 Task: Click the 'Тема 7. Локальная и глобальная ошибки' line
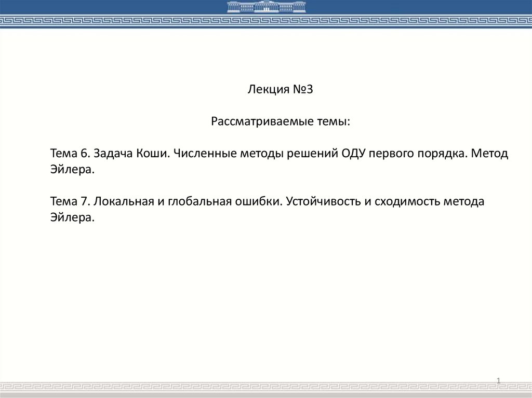267,201
